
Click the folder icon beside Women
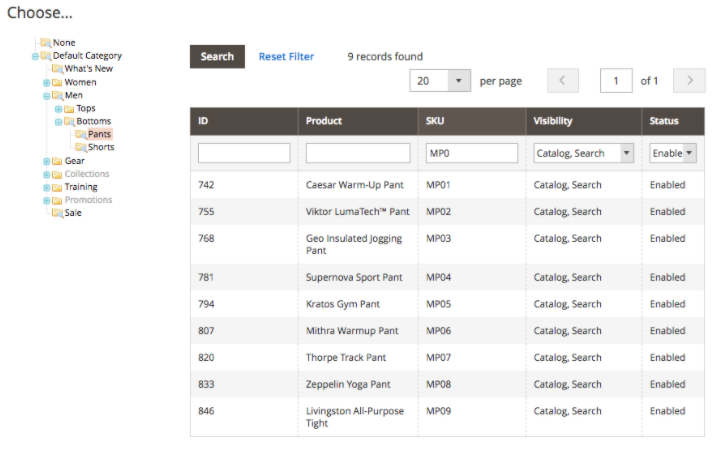click(x=57, y=83)
